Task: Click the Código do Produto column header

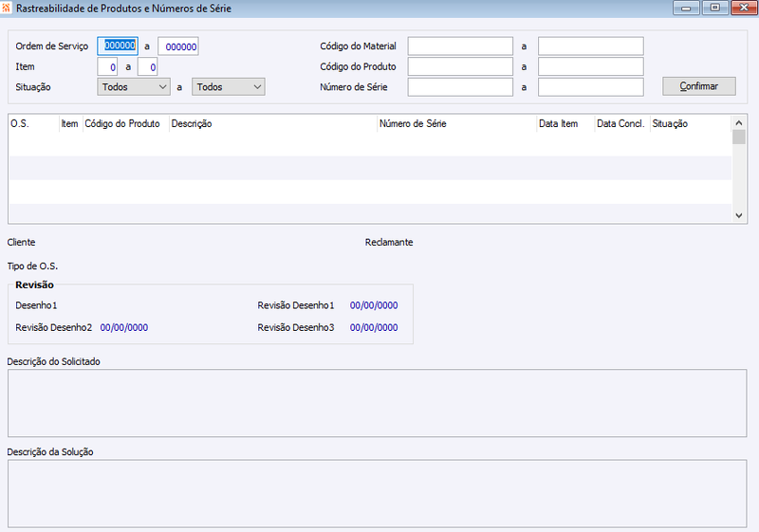Action: 126,124
